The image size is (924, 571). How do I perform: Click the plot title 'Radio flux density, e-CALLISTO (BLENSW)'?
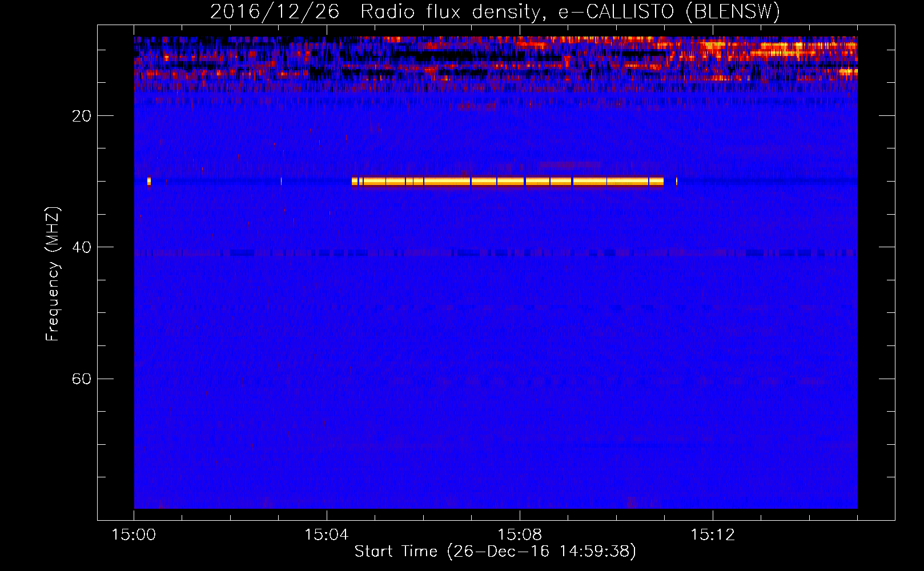570,12
